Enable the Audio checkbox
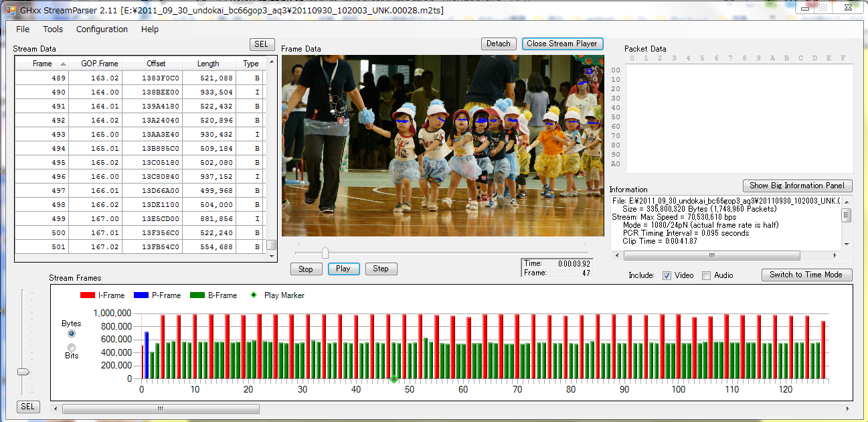Image resolution: width=868 pixels, height=422 pixels. tap(706, 275)
